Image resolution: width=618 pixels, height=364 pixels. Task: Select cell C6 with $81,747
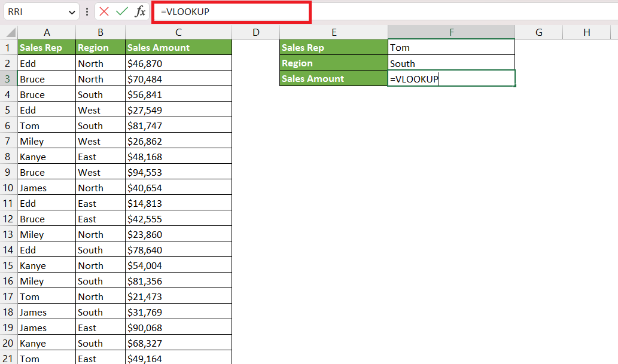click(x=178, y=126)
